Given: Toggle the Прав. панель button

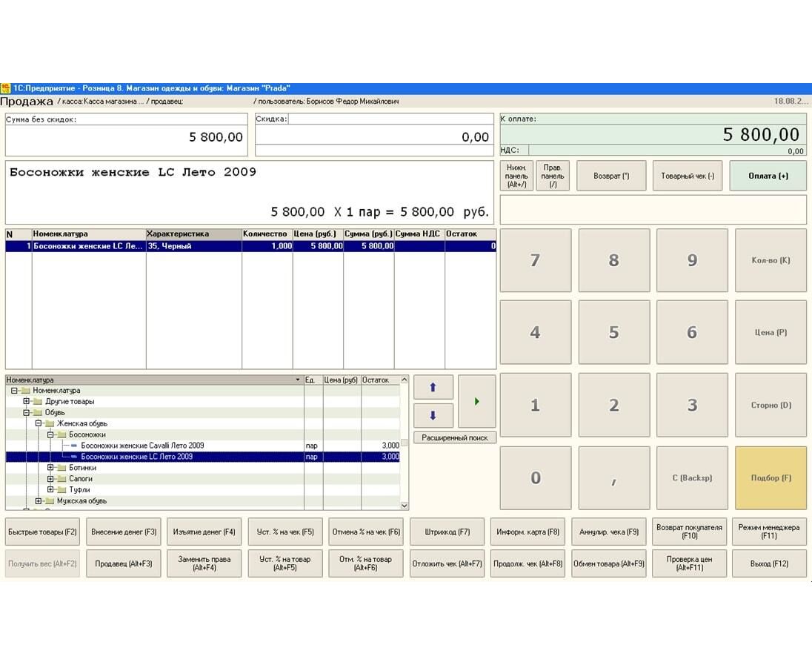Looking at the screenshot, I should 553,176.
